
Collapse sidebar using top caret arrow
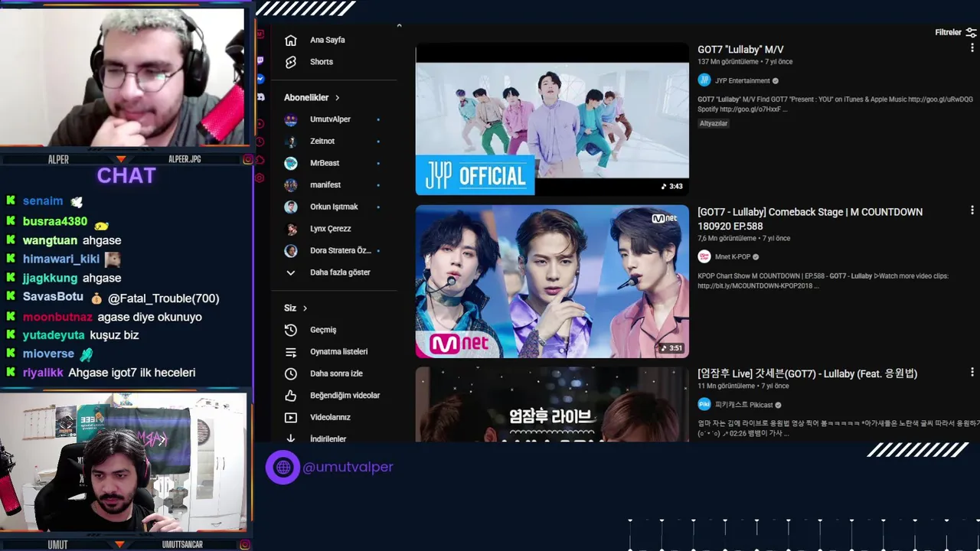pos(399,26)
